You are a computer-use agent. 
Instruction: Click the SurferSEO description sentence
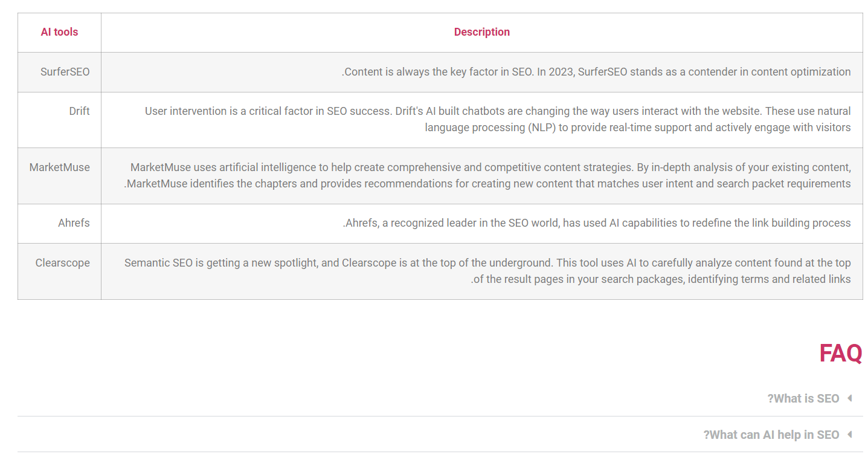coord(596,72)
